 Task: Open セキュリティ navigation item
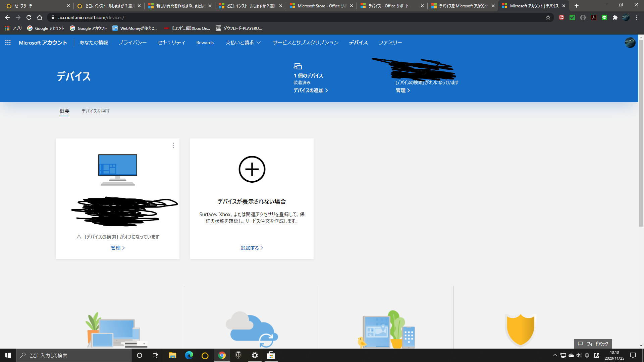tap(171, 43)
